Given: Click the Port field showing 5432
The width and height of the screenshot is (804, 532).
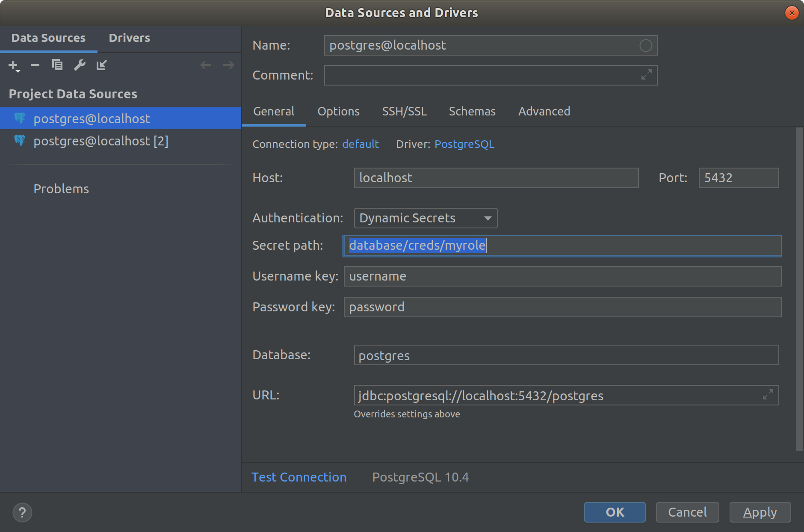Looking at the screenshot, I should pyautogui.click(x=739, y=177).
